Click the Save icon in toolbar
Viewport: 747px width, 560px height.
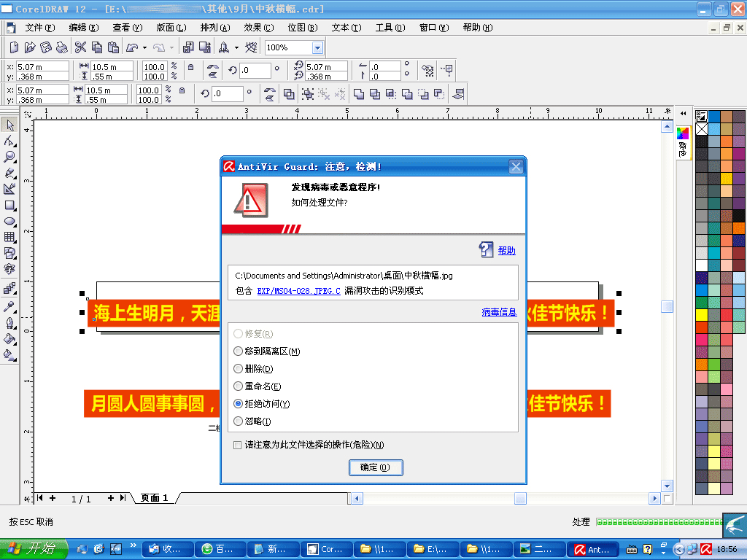[x=46, y=47]
